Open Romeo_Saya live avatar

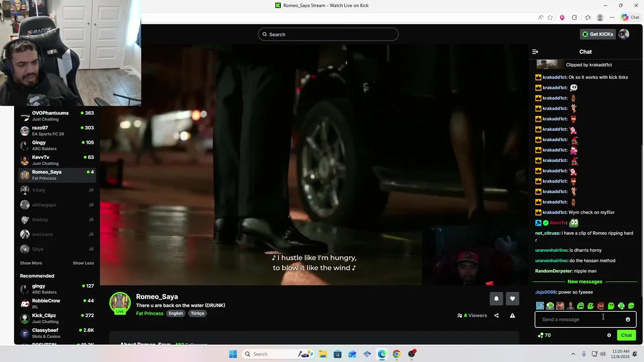click(120, 303)
